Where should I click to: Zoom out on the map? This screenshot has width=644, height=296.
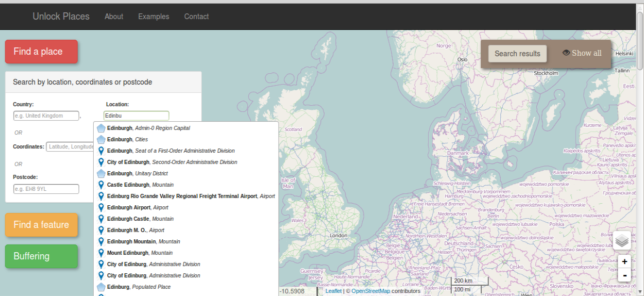click(x=624, y=275)
